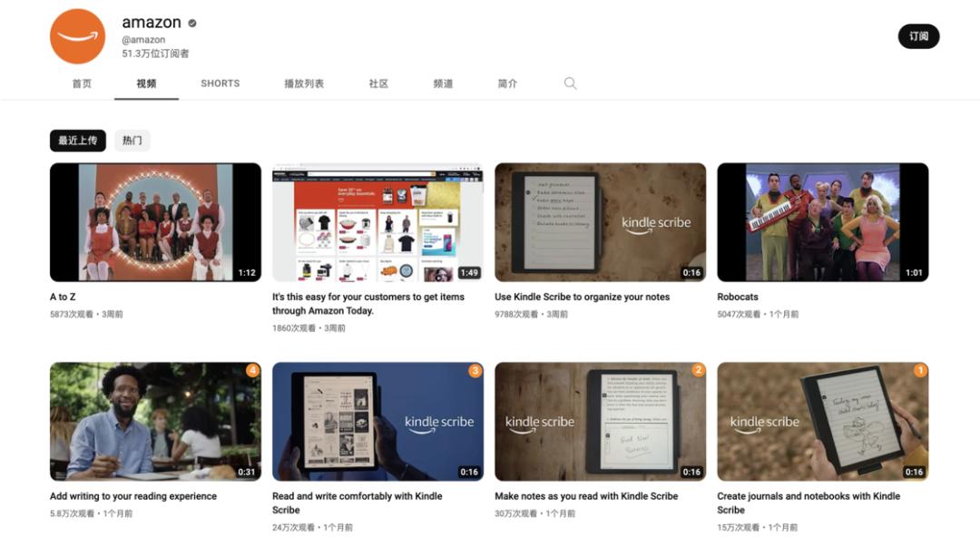Click the orange number 1 badge

(920, 370)
